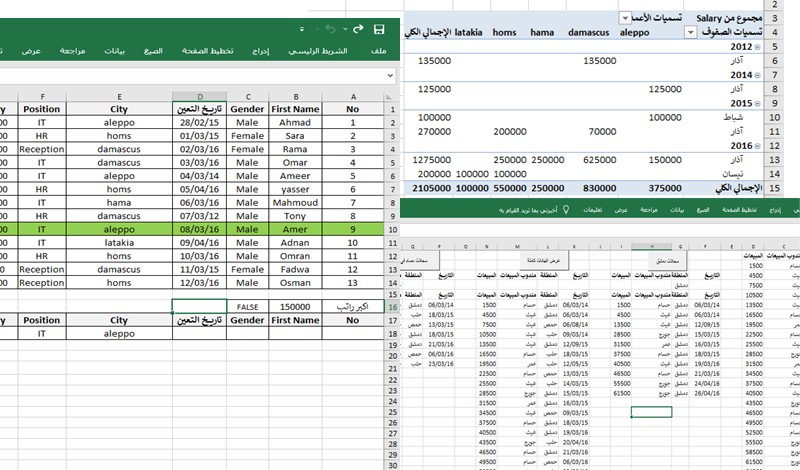Screen dimensions: 800x470
Task: Select row header 10 in employee sheet
Action: [392, 230]
